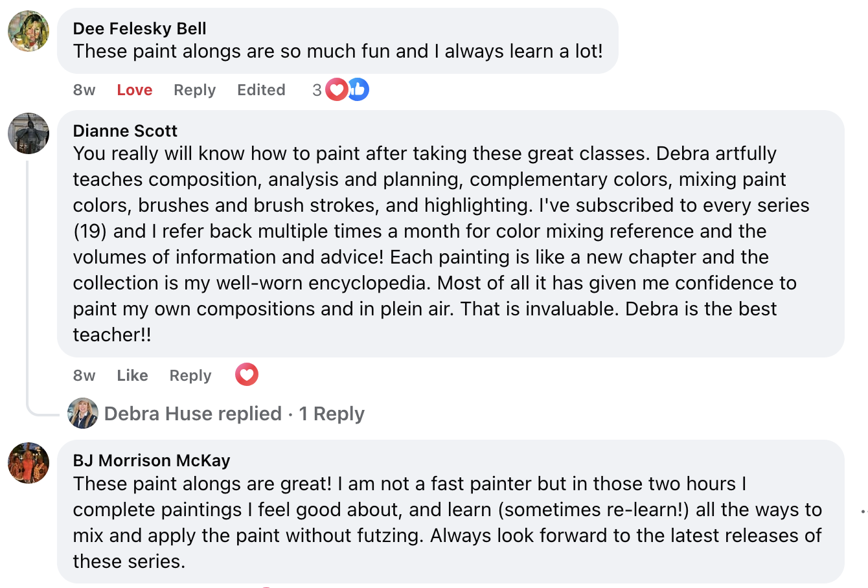The image size is (868, 588).
Task: Click Debra Huse replied text
Action: 193,414
